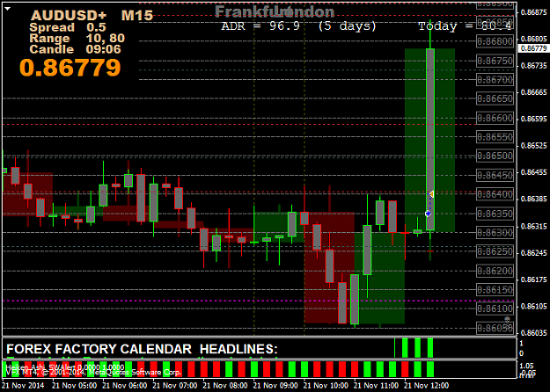Click the 0.86455 value on the price axis
This screenshot has height=392, width=550.
point(534,172)
